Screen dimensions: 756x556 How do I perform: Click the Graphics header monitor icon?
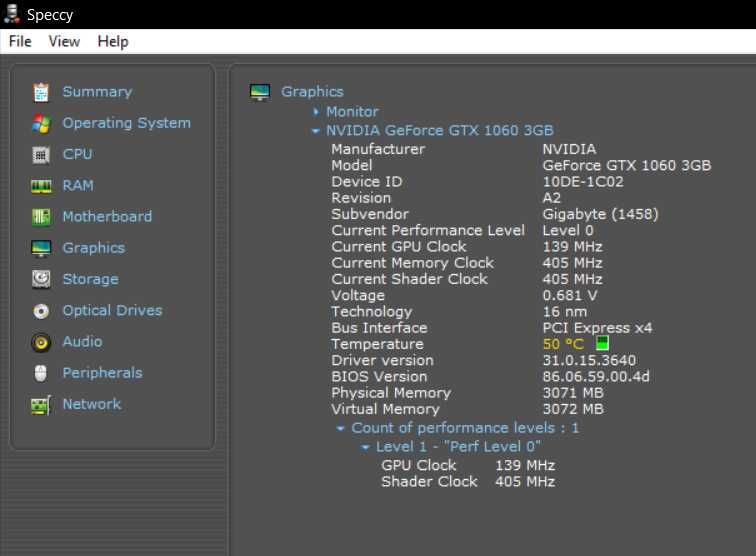click(x=260, y=92)
